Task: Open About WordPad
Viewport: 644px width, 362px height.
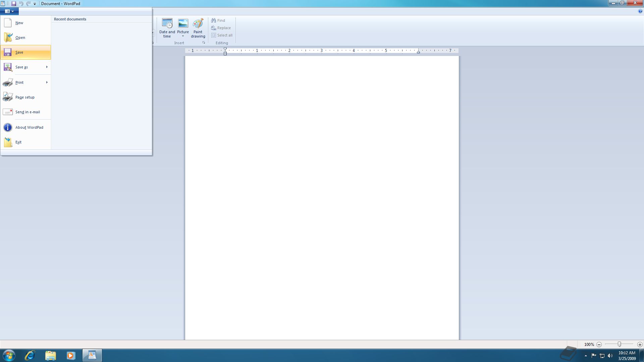Action: [x=25, y=127]
